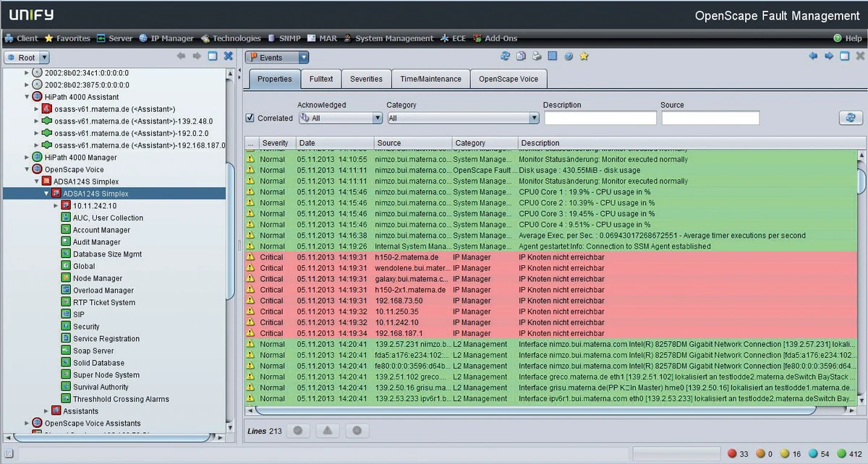Click the warning icon on h150-2.materna.de event row
Screen dimensions: 868x464
250,257
